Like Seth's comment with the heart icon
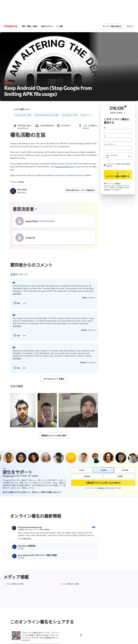 click(x=15, y=303)
